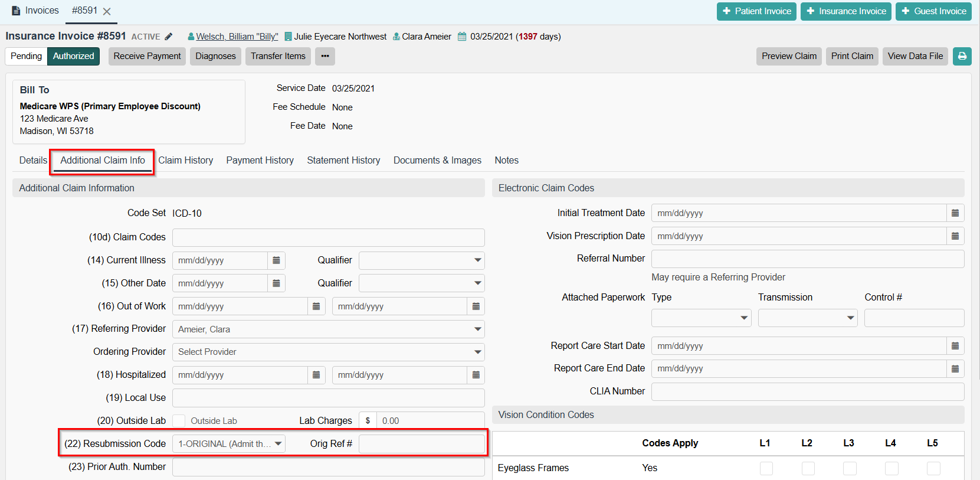Image resolution: width=980 pixels, height=480 pixels.
Task: Close the #8591 invoice tab
Action: coord(107,11)
